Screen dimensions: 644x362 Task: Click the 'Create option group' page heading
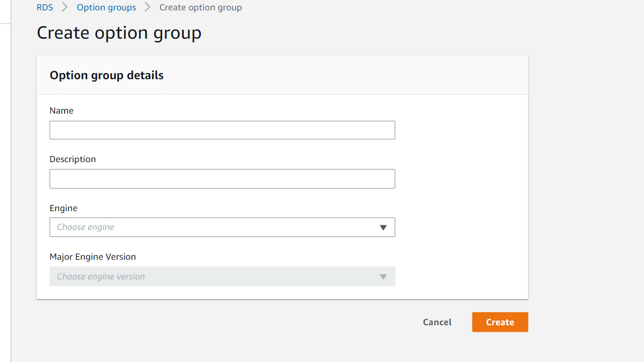[119, 33]
